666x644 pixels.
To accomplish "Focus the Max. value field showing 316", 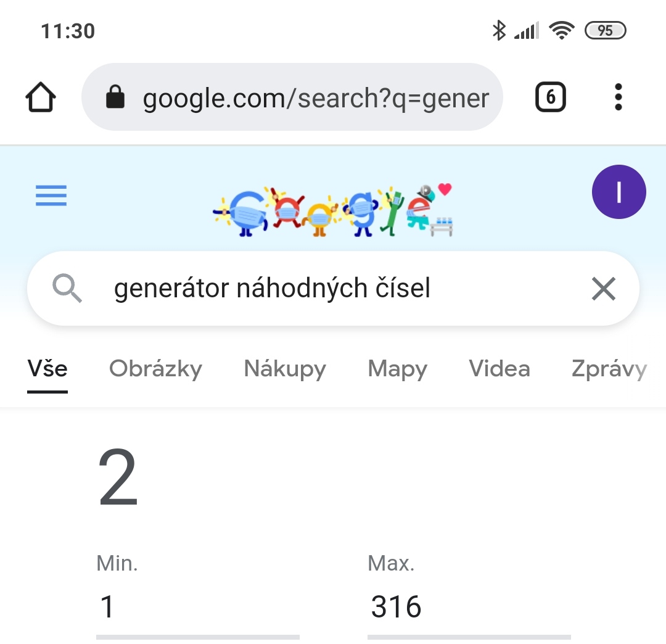I will (x=469, y=607).
